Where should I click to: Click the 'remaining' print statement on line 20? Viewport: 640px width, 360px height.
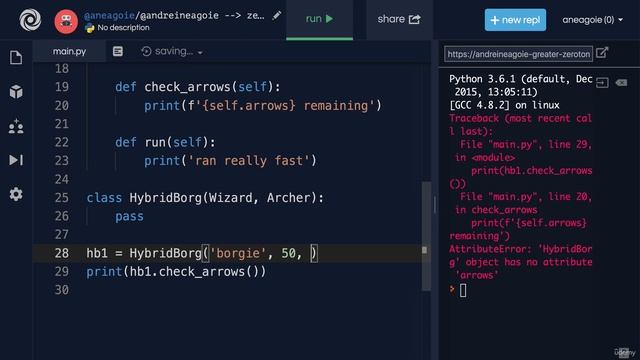click(x=263, y=106)
